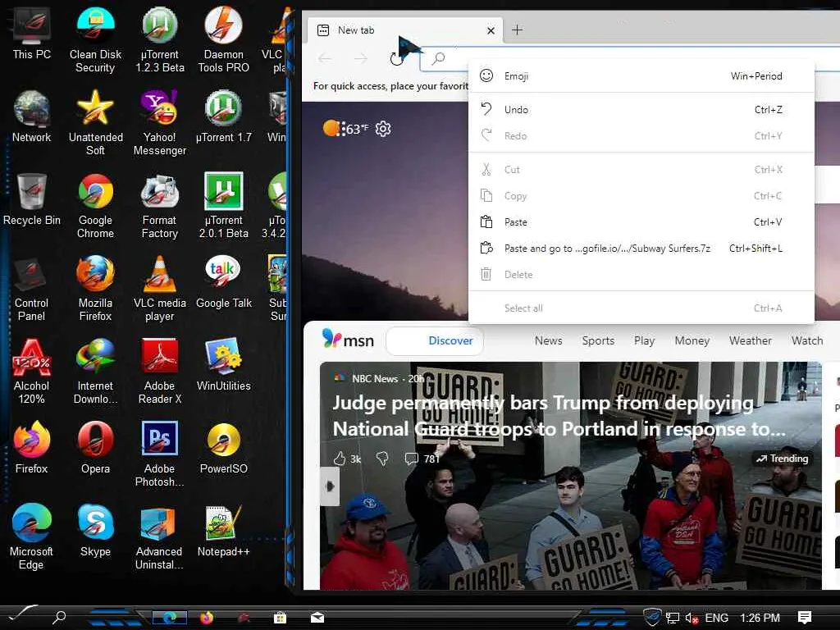
Task: Open the Sports section on MSN
Action: (x=598, y=340)
